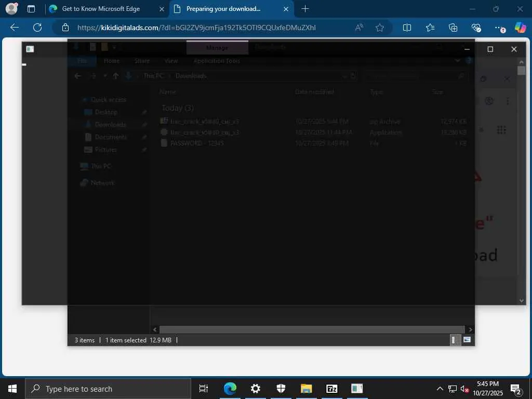This screenshot has height=399, width=532.
Task: Open the Windows Start menu
Action: pyautogui.click(x=12, y=389)
